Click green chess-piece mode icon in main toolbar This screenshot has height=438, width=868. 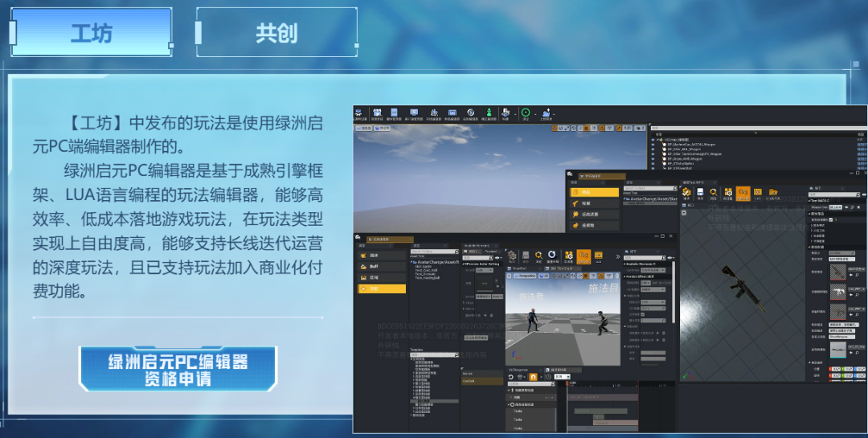pyautogui.click(x=489, y=113)
